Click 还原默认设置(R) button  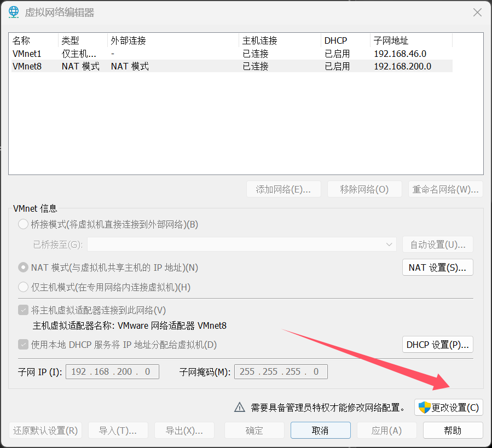click(45, 430)
